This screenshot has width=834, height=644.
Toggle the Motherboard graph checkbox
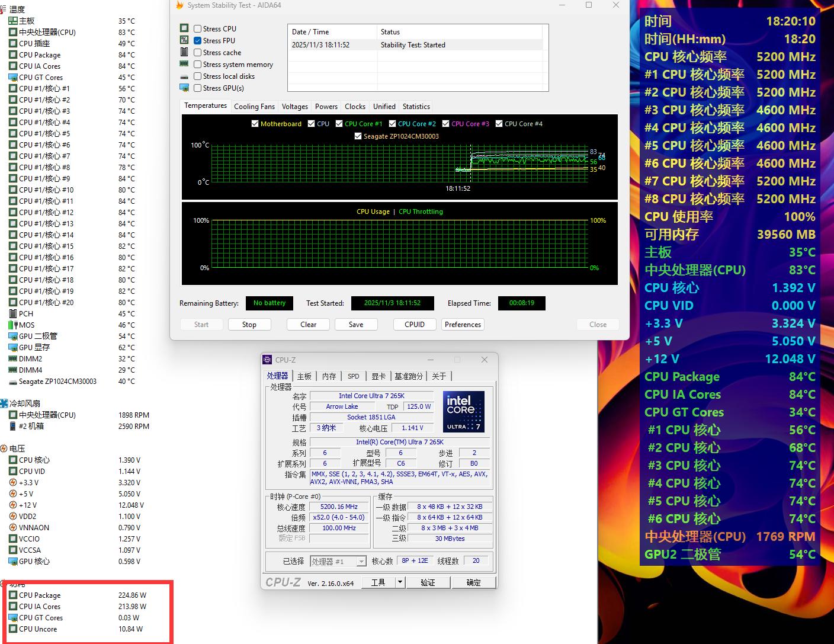255,124
